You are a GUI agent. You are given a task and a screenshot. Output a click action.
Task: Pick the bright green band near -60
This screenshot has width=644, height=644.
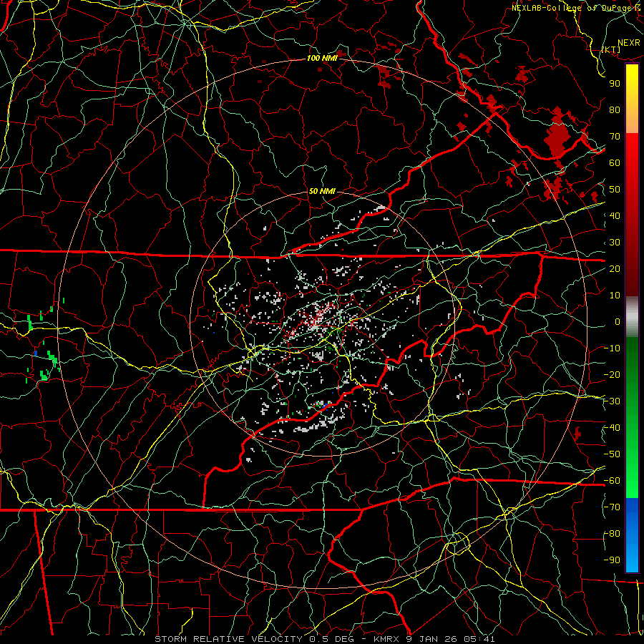point(632,482)
